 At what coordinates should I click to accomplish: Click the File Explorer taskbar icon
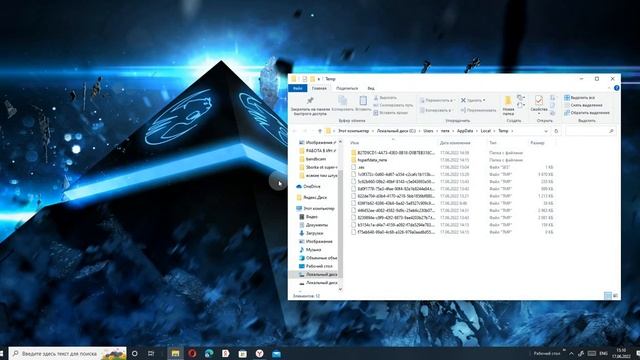[176, 353]
